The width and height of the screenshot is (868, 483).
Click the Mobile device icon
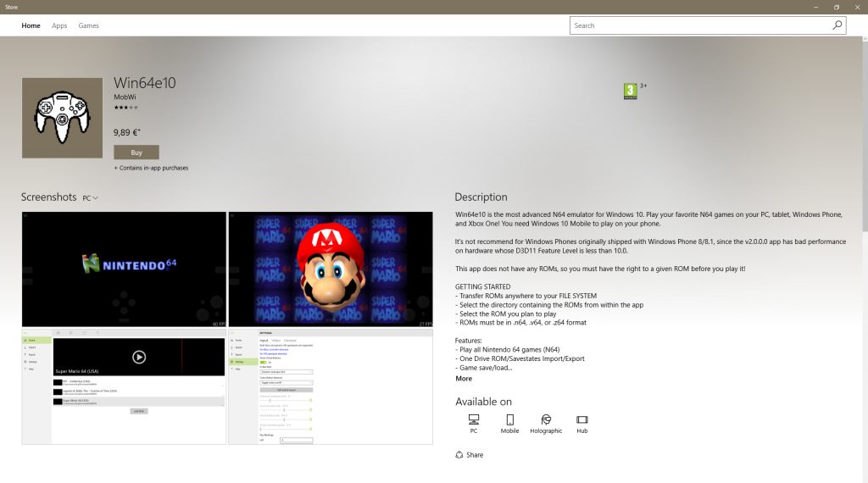click(509, 419)
